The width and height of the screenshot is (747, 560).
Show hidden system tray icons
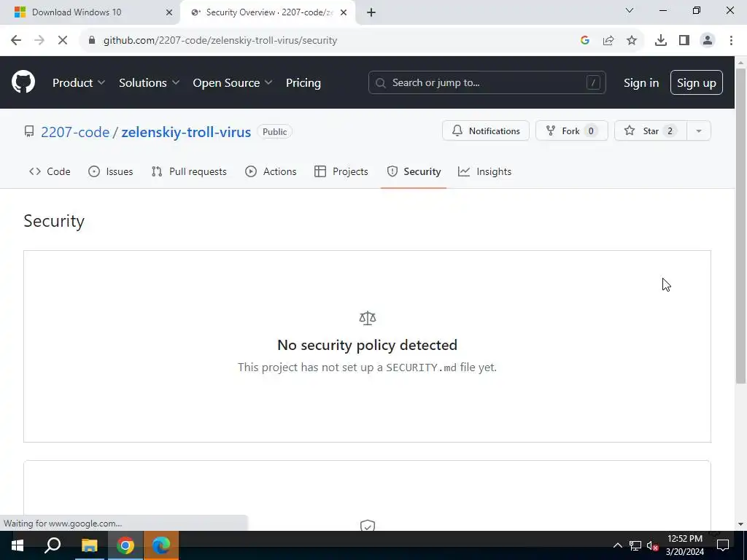[x=617, y=545]
